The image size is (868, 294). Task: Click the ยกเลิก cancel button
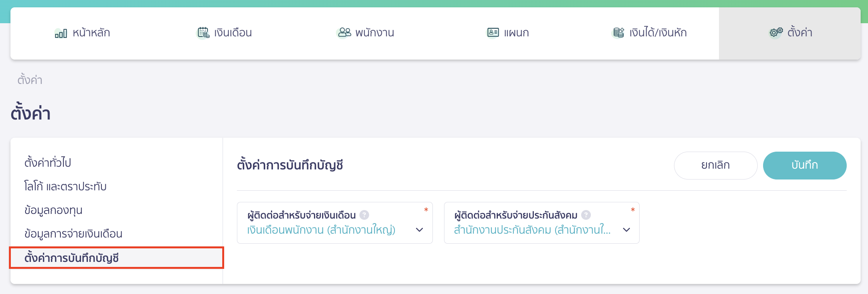(x=715, y=165)
